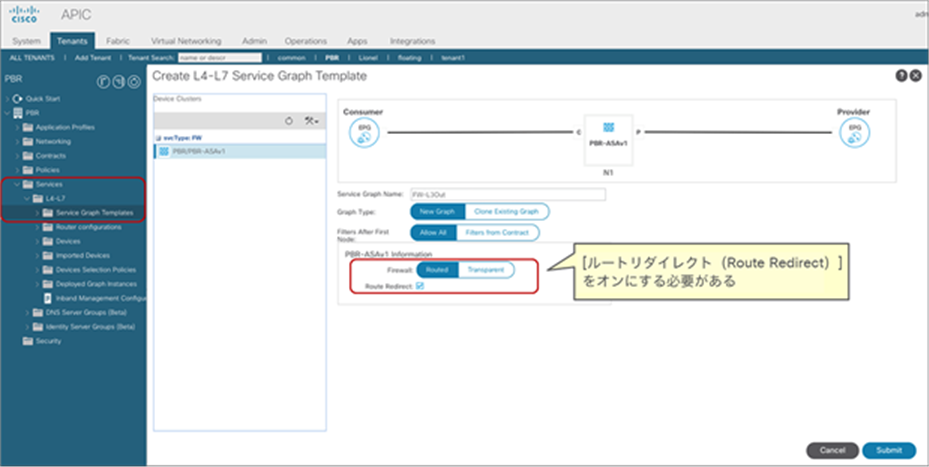Open the Integrations tab
The height and width of the screenshot is (467, 929).
click(x=412, y=41)
